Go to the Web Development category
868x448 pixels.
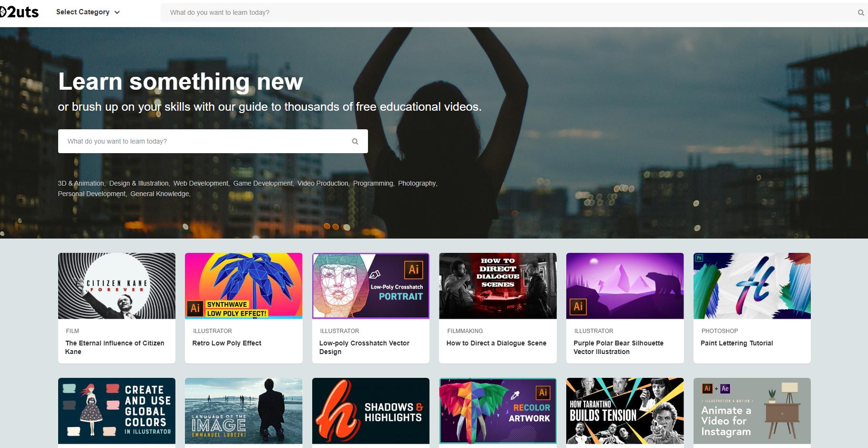(x=200, y=183)
